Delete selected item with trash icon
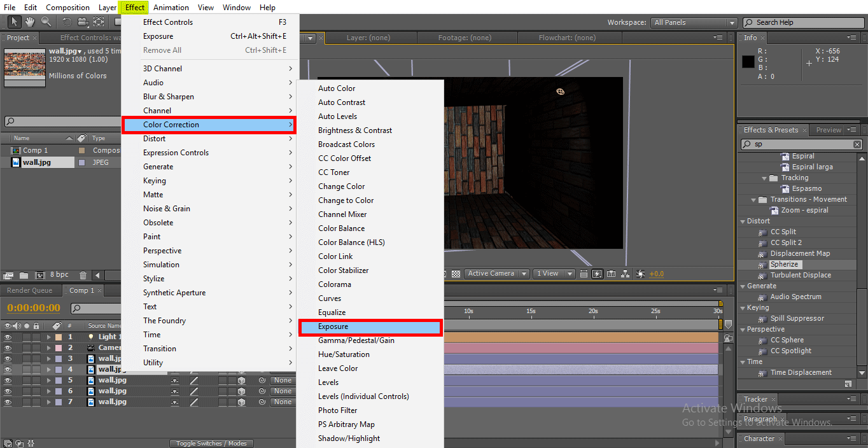Image resolution: width=868 pixels, height=448 pixels. tap(83, 276)
